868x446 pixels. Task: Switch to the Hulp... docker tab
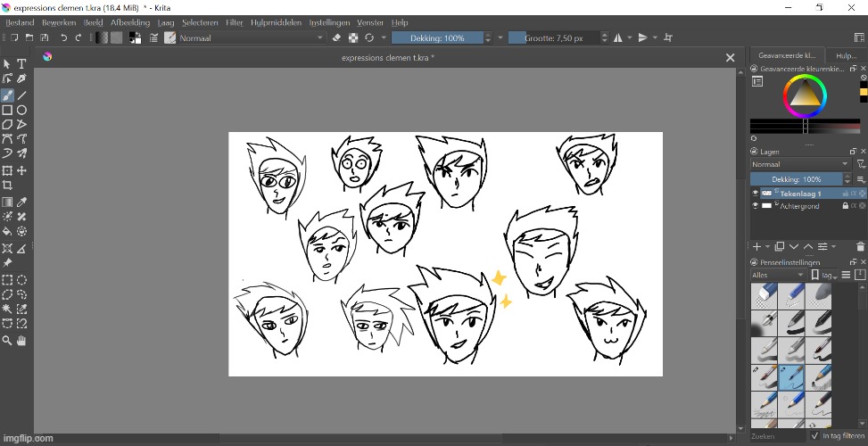[x=846, y=55]
